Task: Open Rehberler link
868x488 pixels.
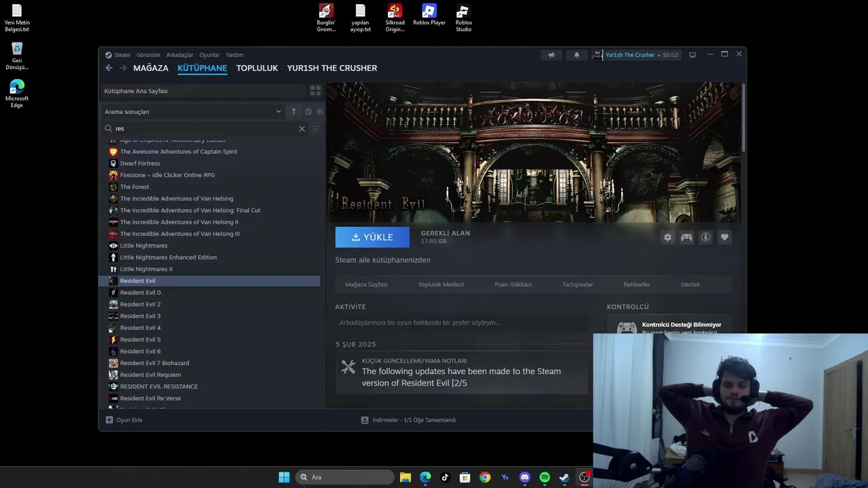Action: tap(637, 285)
